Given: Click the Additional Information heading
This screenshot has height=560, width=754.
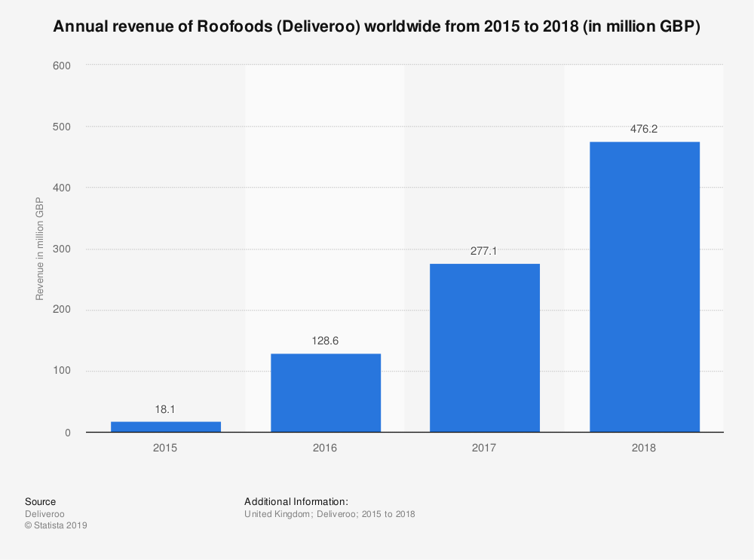Looking at the screenshot, I should point(296,501).
